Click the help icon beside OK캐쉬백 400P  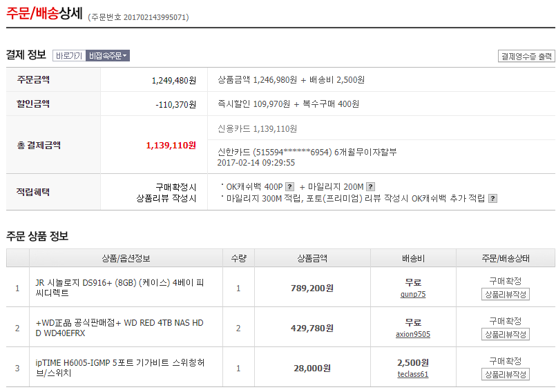point(290,186)
